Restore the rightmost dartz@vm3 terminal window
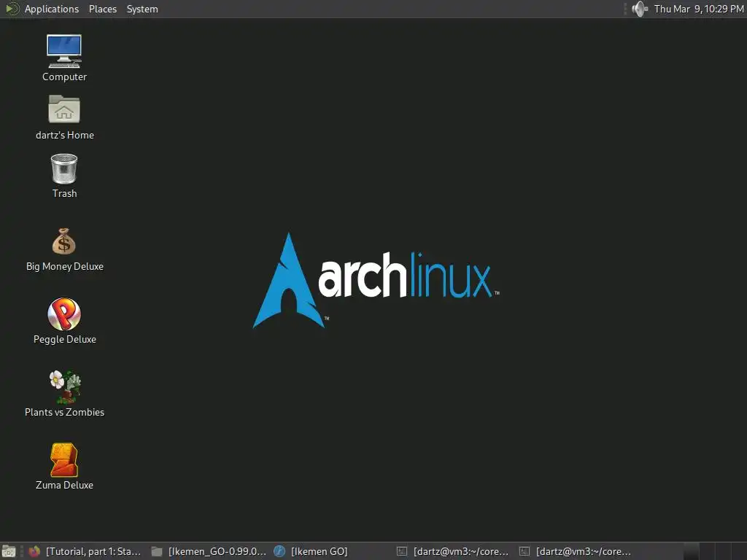The image size is (747, 560). pos(576,551)
